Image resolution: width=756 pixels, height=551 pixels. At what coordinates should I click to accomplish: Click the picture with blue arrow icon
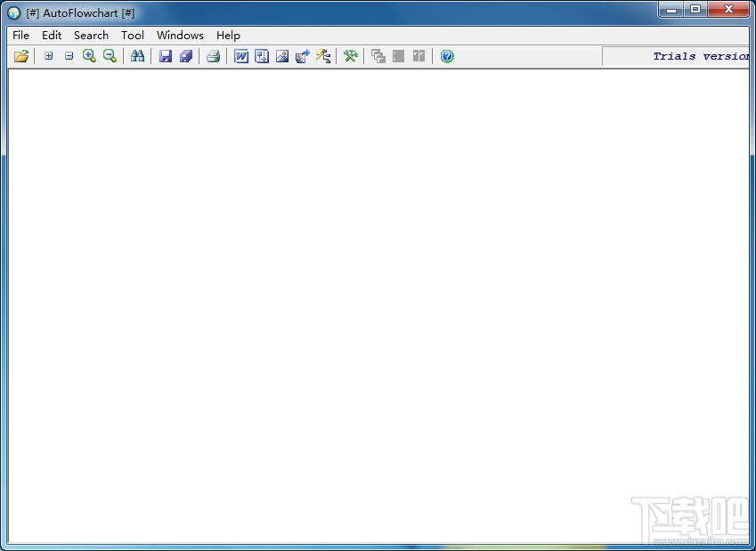click(303, 56)
